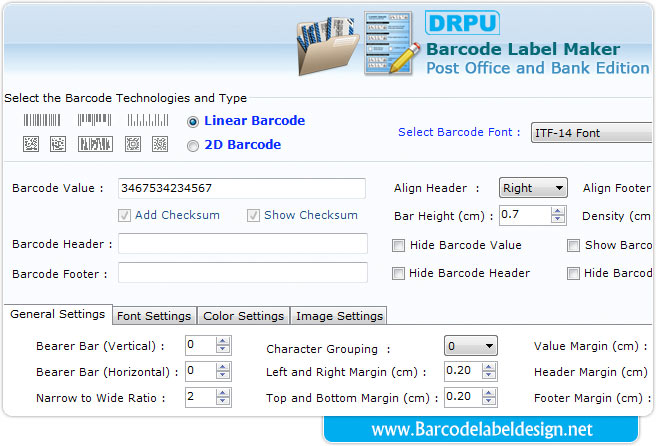Decrease Narrow to Wide Ratio value
The width and height of the screenshot is (656, 446).
[223, 401]
